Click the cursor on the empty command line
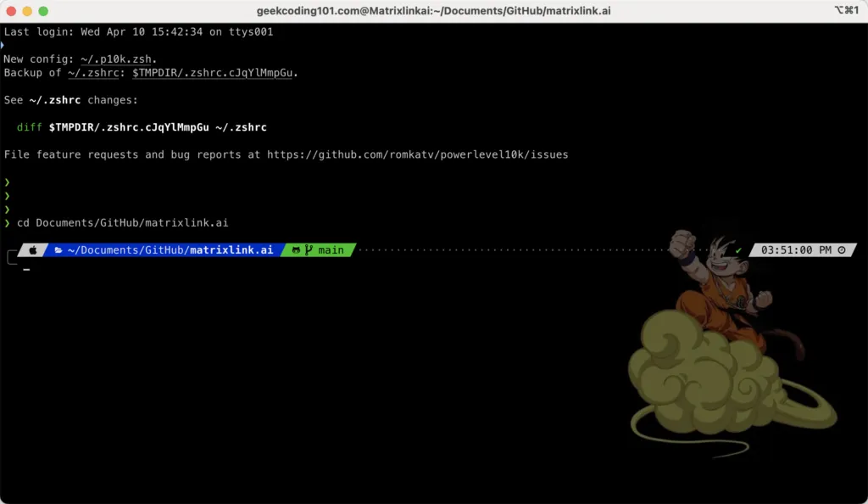Screen dimensions: 868x504 [x=27, y=269]
